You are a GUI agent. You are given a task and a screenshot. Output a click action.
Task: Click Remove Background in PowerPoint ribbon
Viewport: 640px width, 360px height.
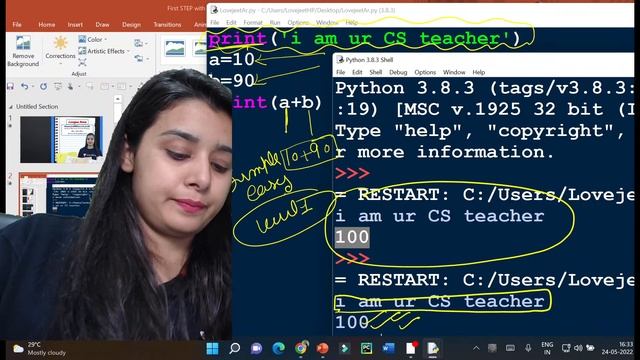pyautogui.click(x=23, y=52)
